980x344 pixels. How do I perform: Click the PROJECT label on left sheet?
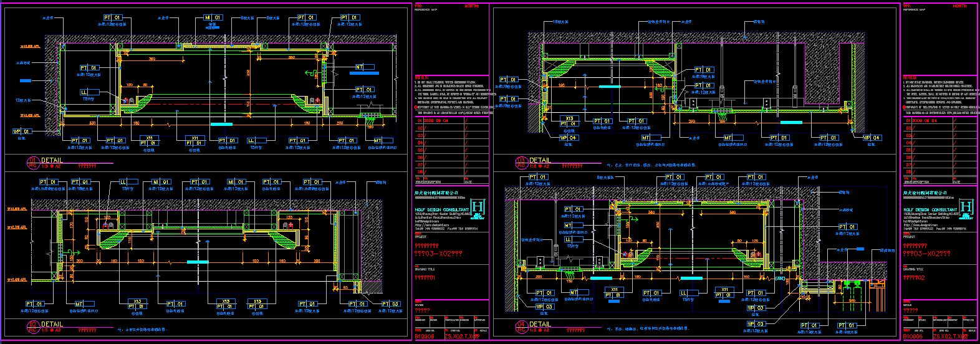(422, 237)
